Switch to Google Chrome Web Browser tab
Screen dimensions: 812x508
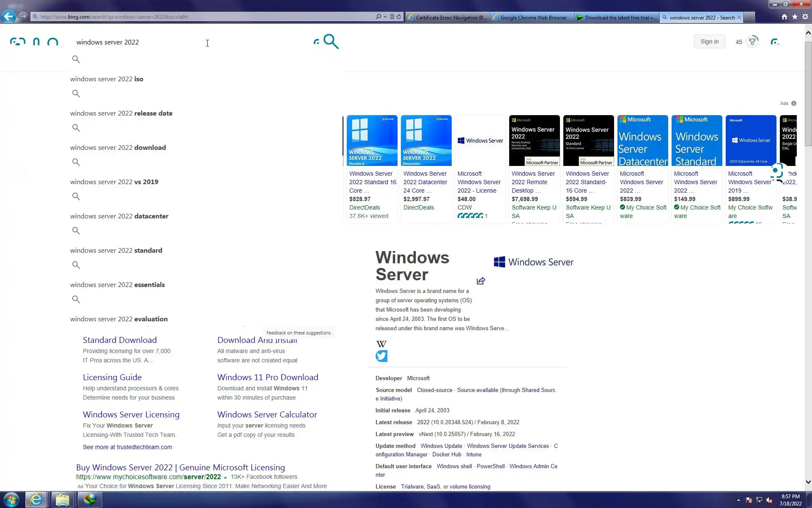[x=533, y=17]
